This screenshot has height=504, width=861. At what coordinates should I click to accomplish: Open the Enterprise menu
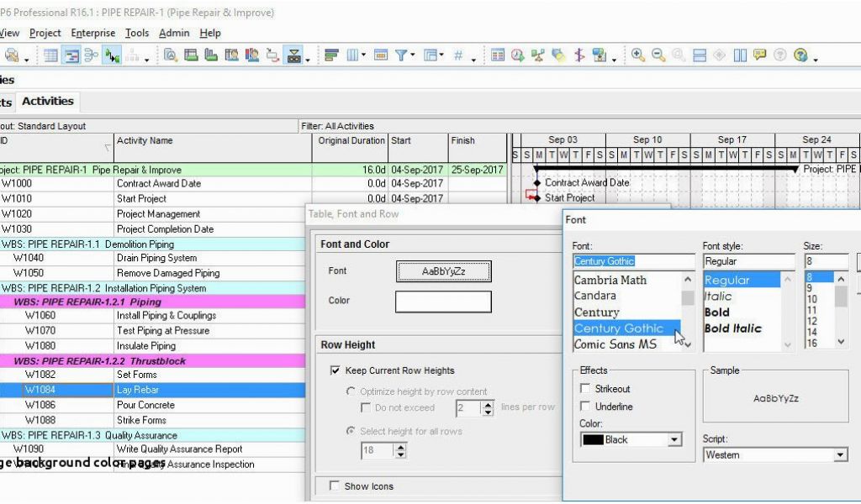tap(92, 33)
